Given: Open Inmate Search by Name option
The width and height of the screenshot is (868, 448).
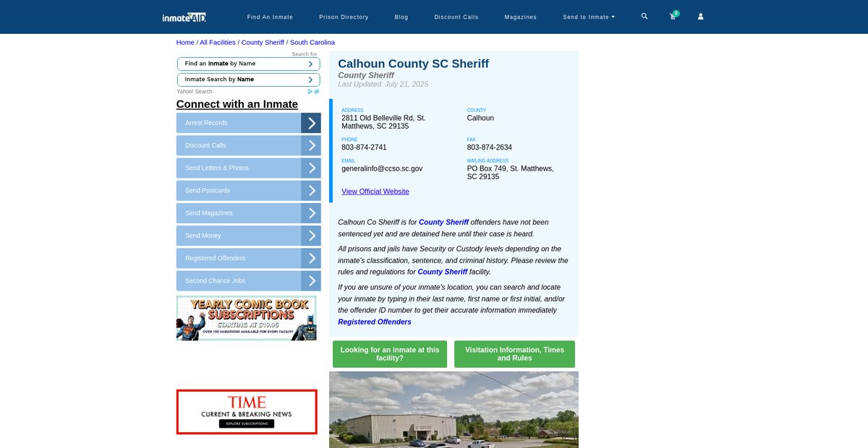Looking at the screenshot, I should (248, 79).
